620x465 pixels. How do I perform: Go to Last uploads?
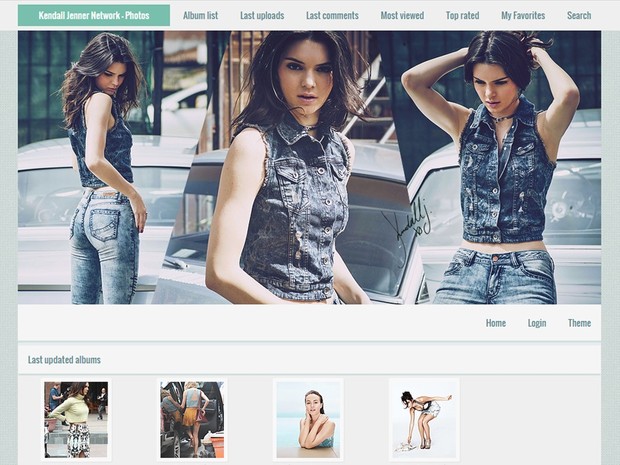tap(262, 15)
